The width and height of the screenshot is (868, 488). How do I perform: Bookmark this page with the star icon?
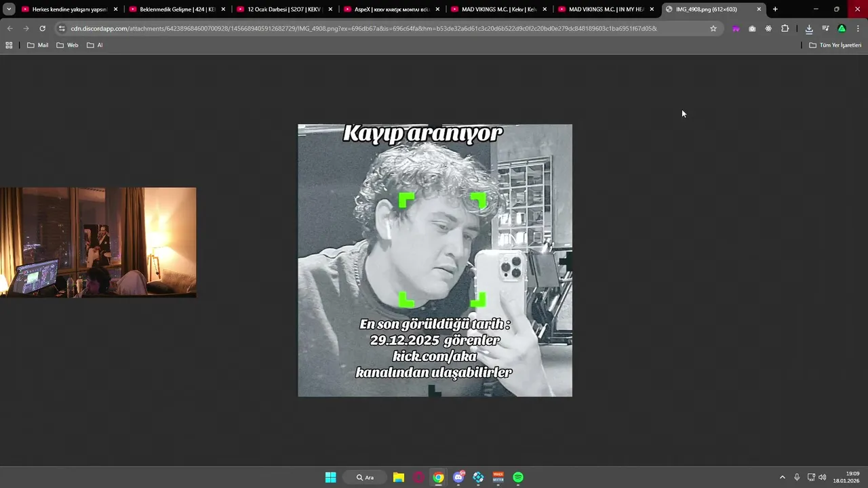713,28
